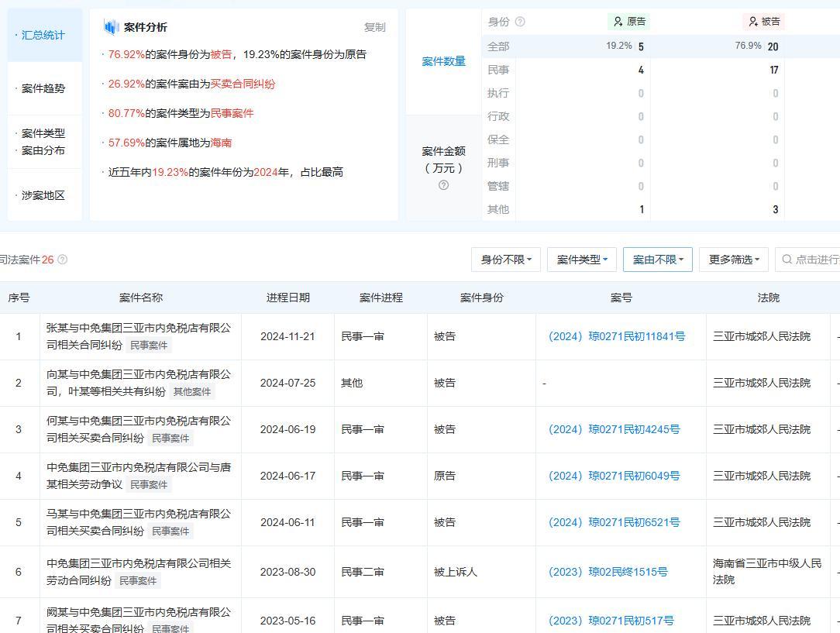The image size is (840, 633).
Task: Click the 原告 person icon
Action: click(x=618, y=22)
